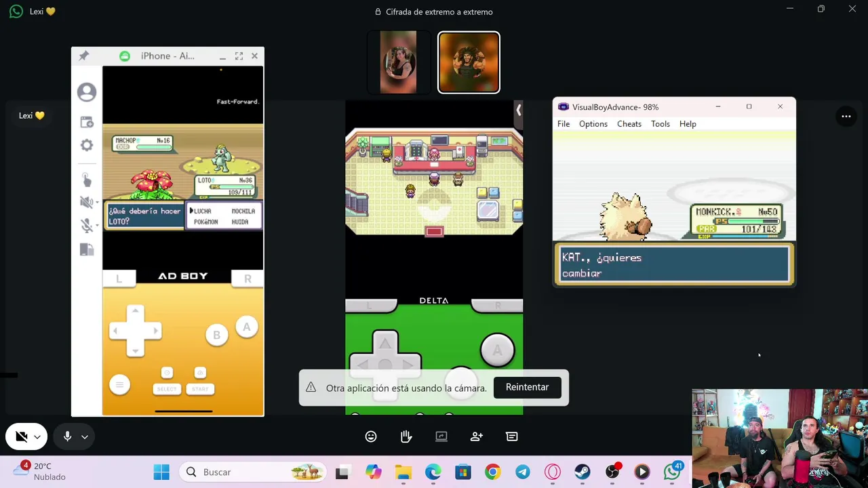Tap the SELECT button on AD BOY
The height and width of the screenshot is (488, 868).
[167, 388]
